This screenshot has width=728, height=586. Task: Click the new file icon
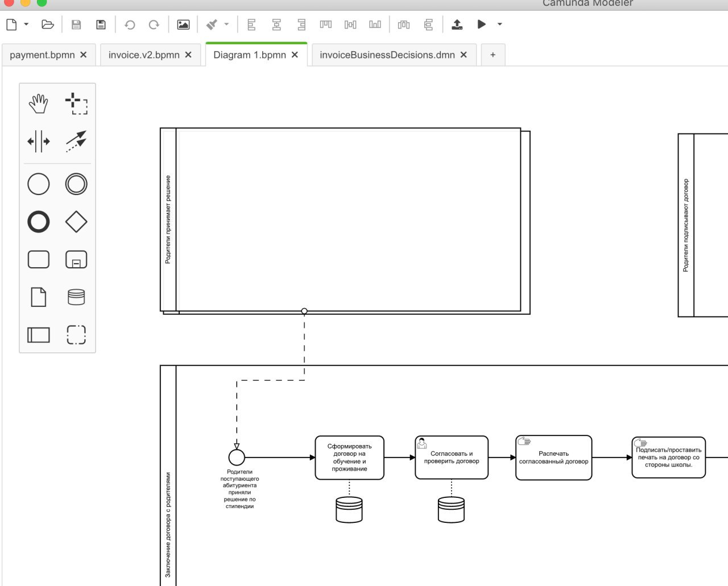[11, 24]
